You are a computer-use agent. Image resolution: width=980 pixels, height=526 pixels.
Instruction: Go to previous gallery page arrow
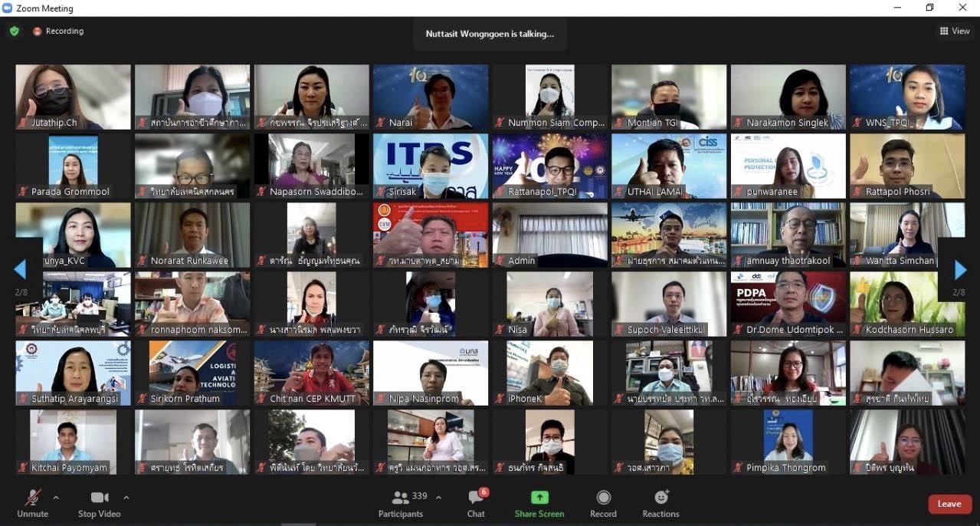20,270
